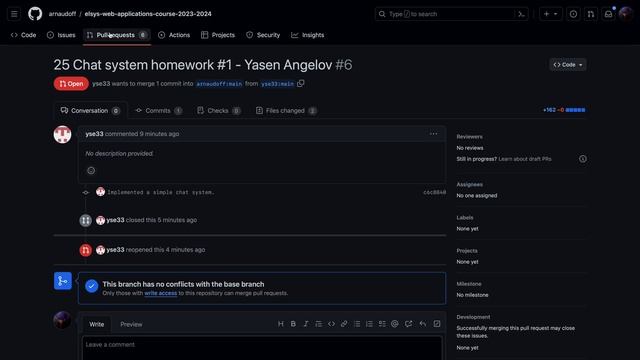Select the Files changed tab
Image resolution: width=640 pixels, height=360 pixels.
tap(286, 111)
